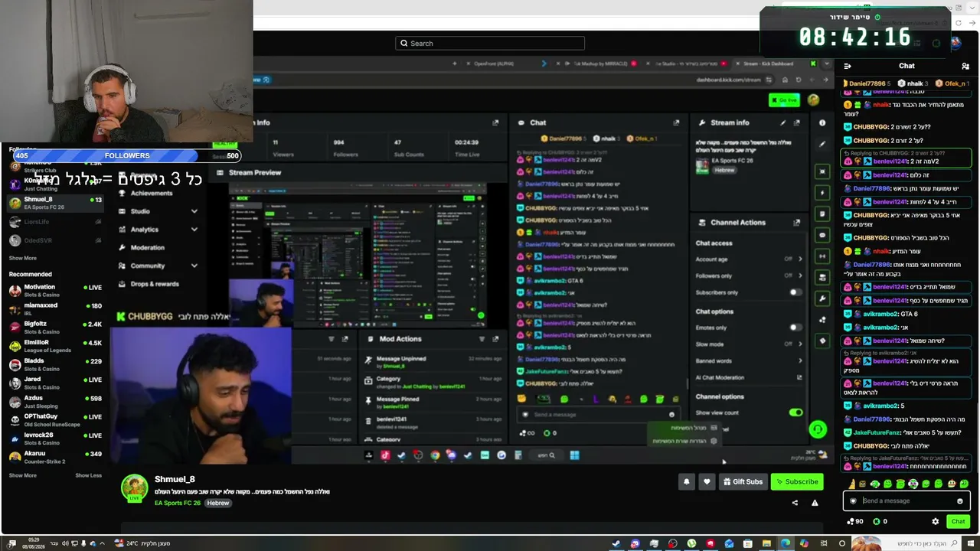980x551 pixels.
Task: Disable the Show view count switch
Action: [796, 412]
